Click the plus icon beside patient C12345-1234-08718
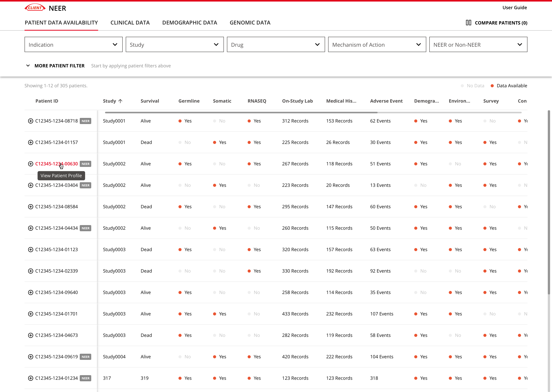Viewport: 552px width, 392px height. pos(30,121)
